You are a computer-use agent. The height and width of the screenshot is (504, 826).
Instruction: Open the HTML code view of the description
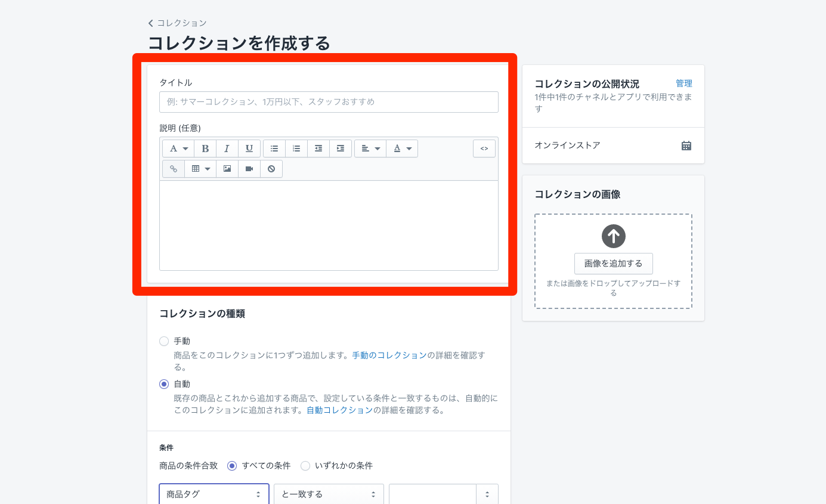tap(484, 148)
